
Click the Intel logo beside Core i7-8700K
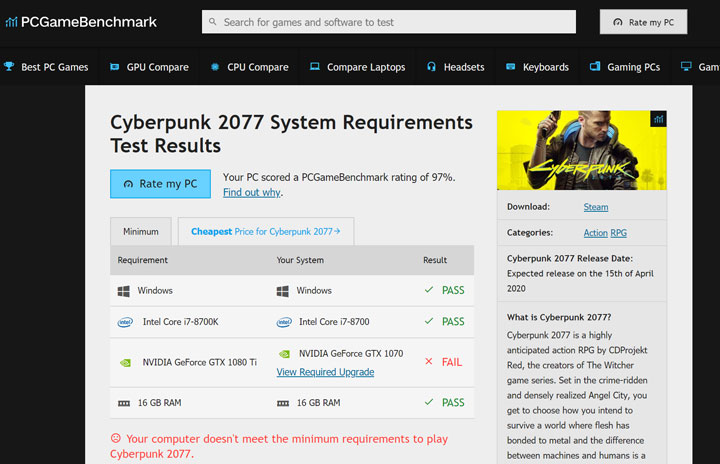125,322
